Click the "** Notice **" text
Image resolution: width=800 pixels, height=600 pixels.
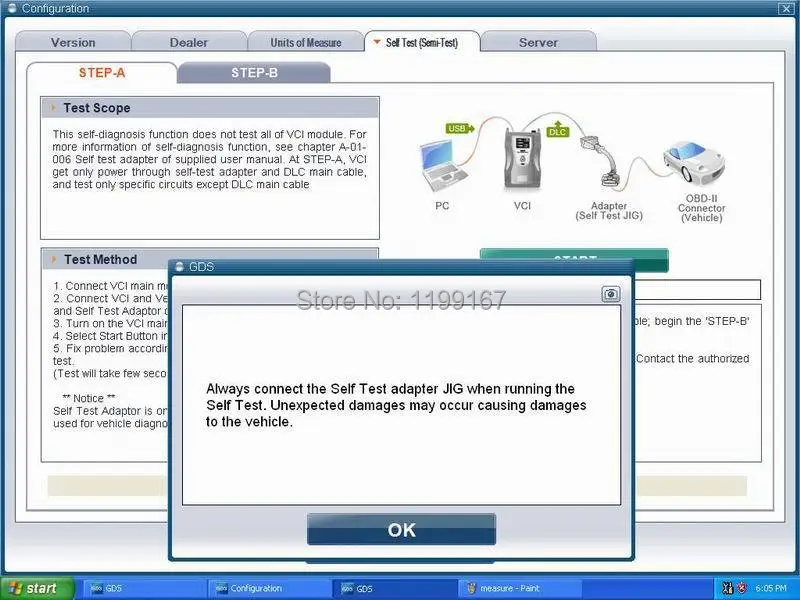tap(89, 398)
